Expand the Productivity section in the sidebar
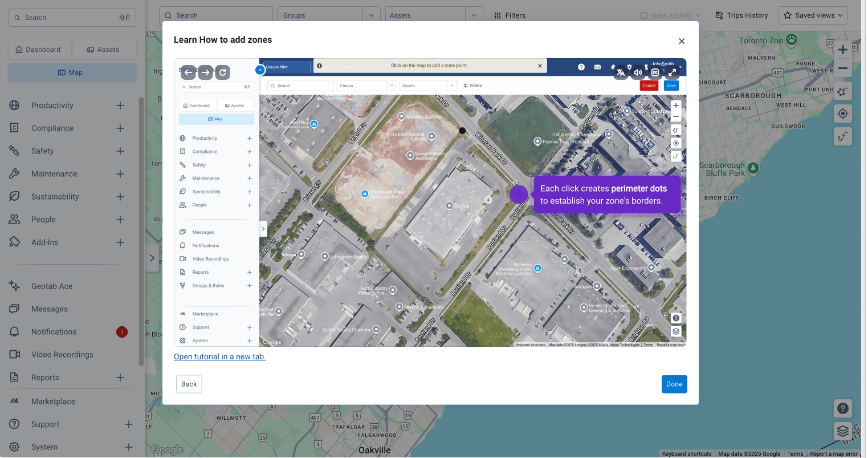 click(x=120, y=105)
